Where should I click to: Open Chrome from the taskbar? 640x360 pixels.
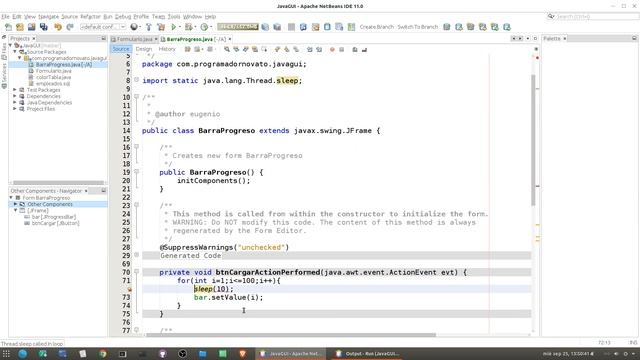click(x=102, y=354)
